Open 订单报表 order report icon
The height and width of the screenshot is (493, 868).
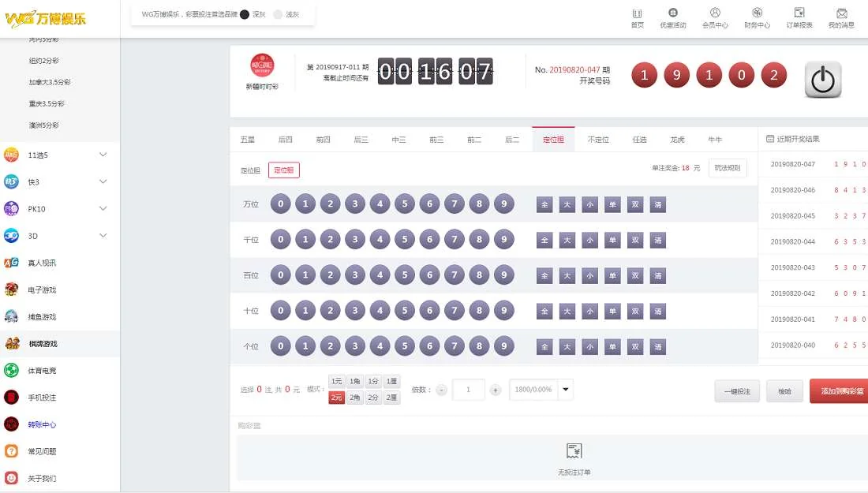(x=799, y=13)
